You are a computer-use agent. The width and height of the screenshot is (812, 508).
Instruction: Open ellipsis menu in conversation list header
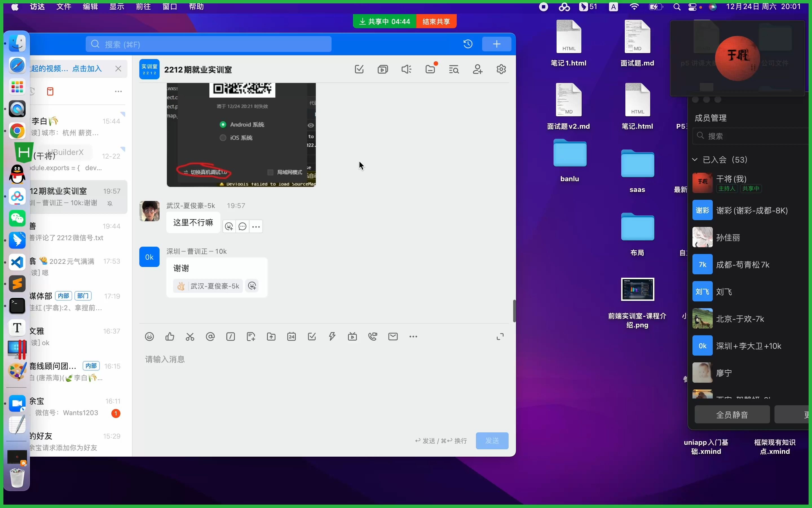(x=118, y=91)
